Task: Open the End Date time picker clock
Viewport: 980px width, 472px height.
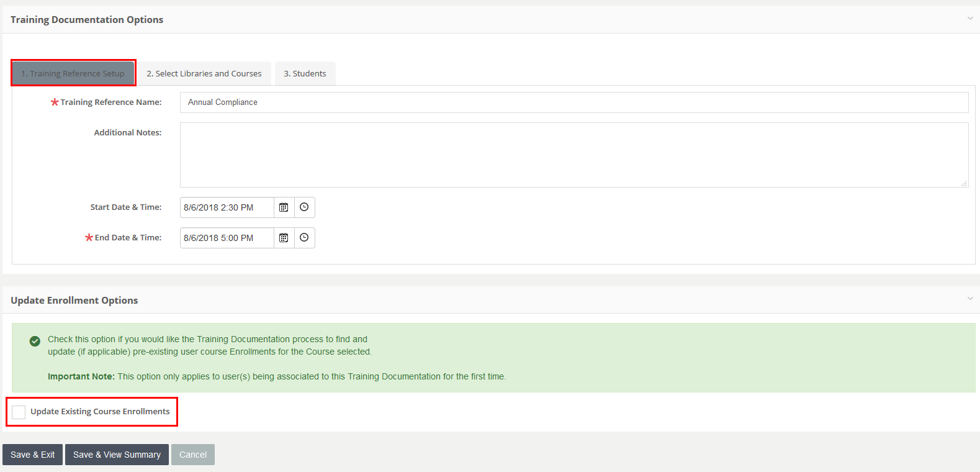Action: [304, 238]
